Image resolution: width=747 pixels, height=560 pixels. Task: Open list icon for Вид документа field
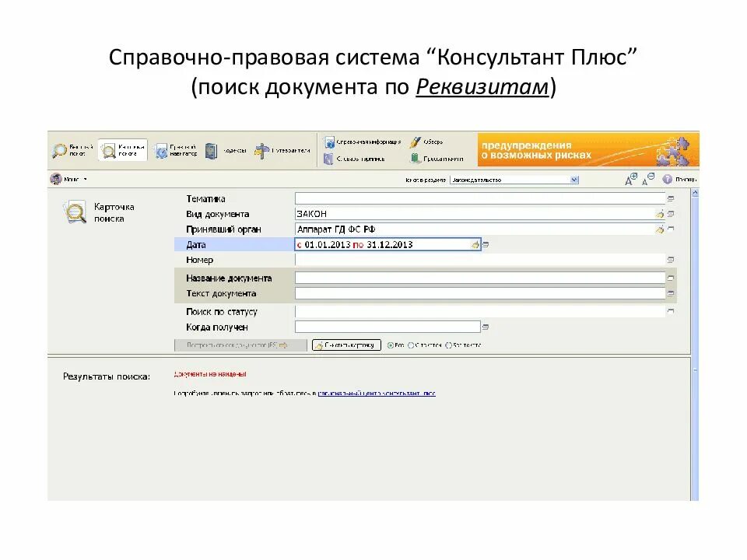click(x=671, y=215)
